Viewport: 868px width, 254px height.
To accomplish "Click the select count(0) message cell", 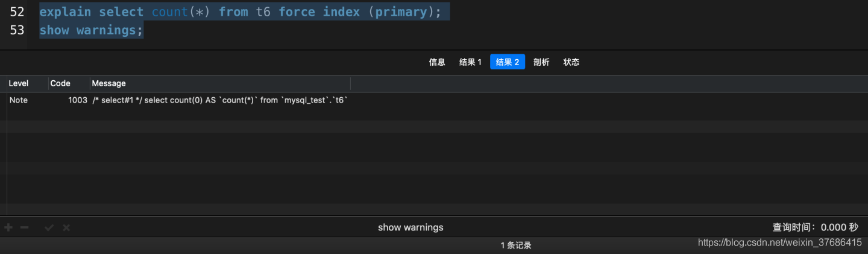I will [220, 100].
